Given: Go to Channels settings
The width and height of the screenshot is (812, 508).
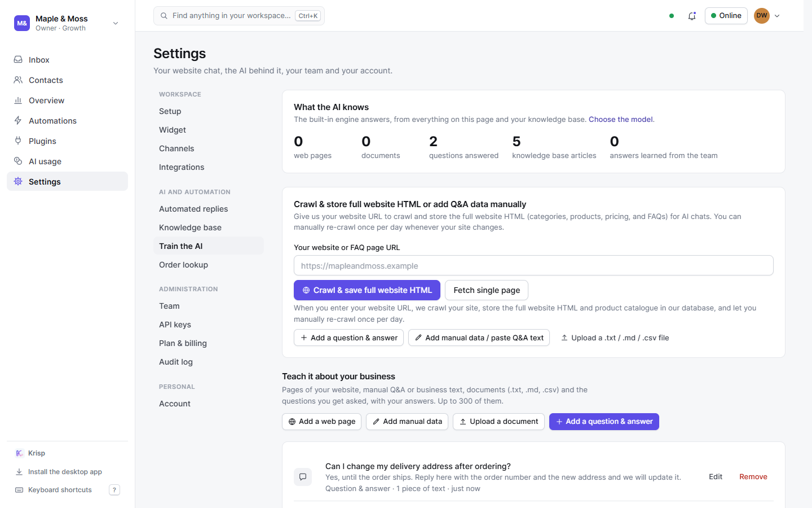Looking at the screenshot, I should click(x=209, y=148).
